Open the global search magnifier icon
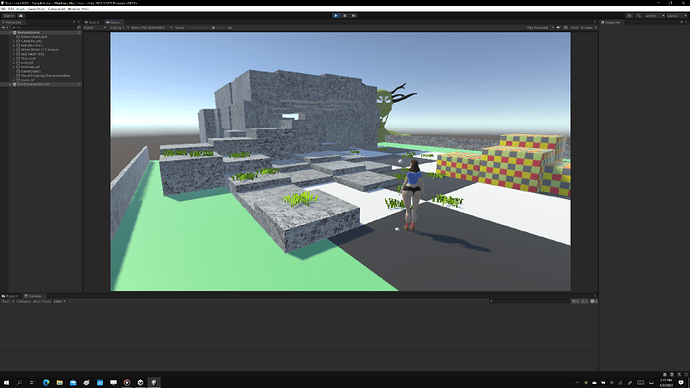Image resolution: width=690 pixels, height=388 pixels. [x=639, y=15]
